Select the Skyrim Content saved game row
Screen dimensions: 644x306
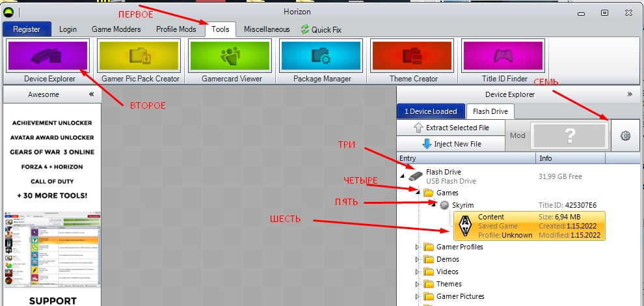click(x=529, y=226)
